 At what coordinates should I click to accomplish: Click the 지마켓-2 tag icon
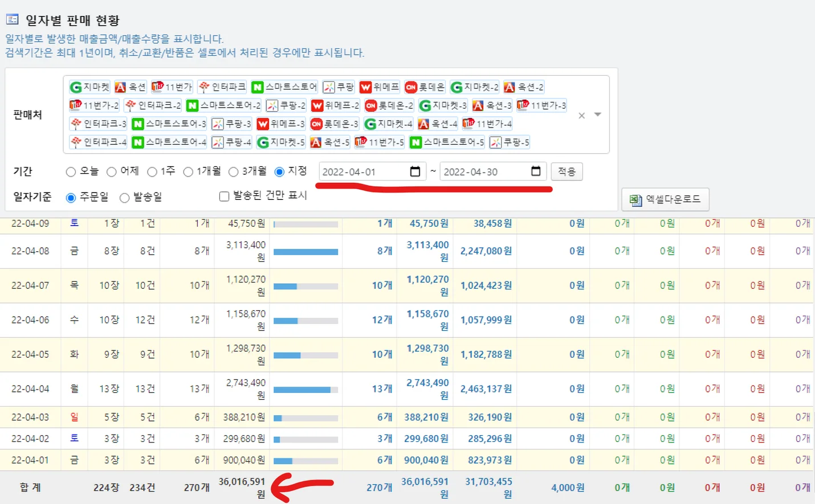456,87
